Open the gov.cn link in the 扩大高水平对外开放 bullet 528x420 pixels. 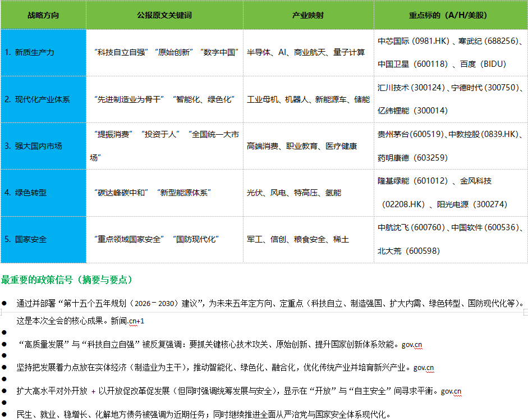(451, 391)
